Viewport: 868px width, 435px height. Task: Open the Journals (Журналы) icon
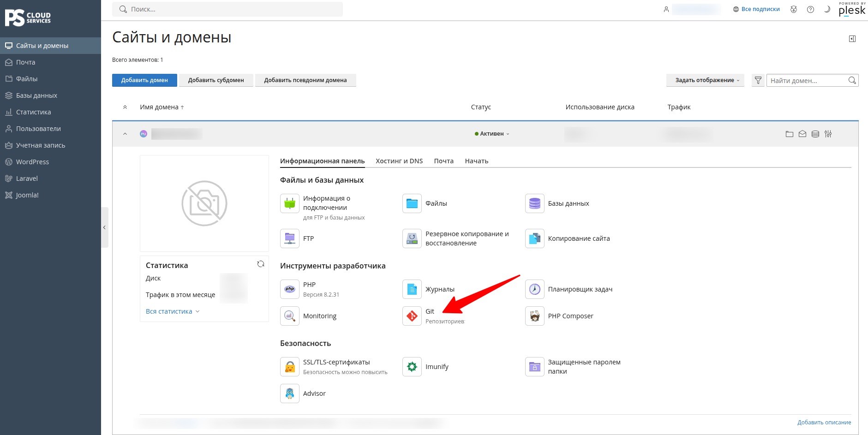pos(412,289)
